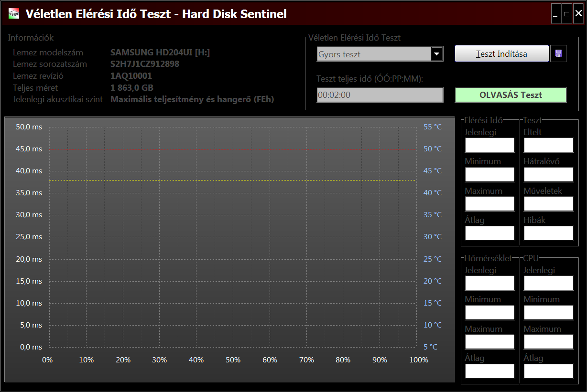Image resolution: width=587 pixels, height=392 pixels.
Task: Toggle the OLVASÁS Teszt button
Action: [x=511, y=95]
